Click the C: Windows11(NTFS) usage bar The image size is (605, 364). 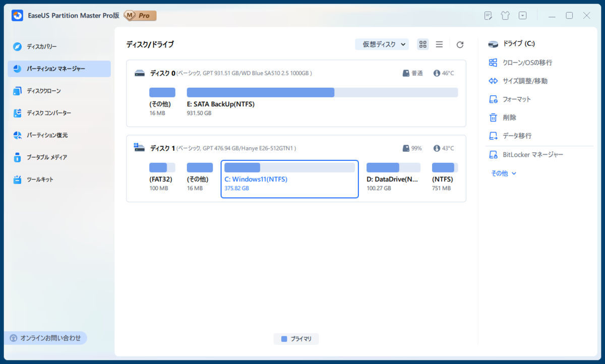point(290,168)
